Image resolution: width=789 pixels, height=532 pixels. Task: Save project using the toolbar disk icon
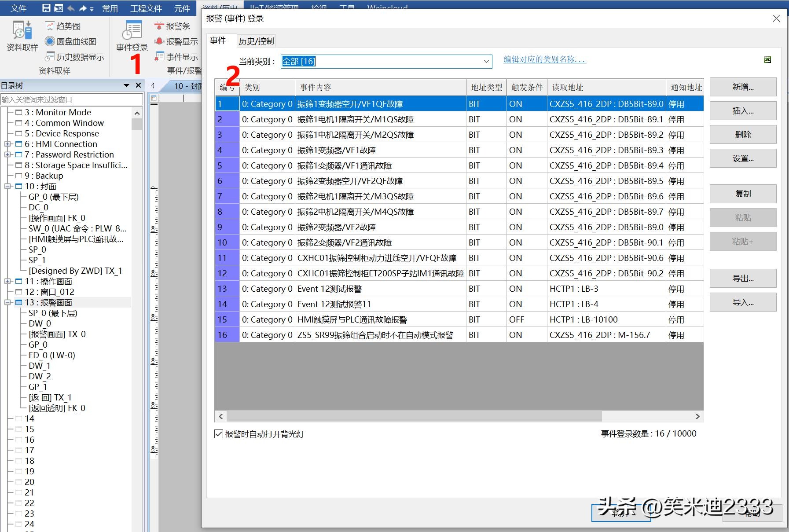click(x=46, y=8)
